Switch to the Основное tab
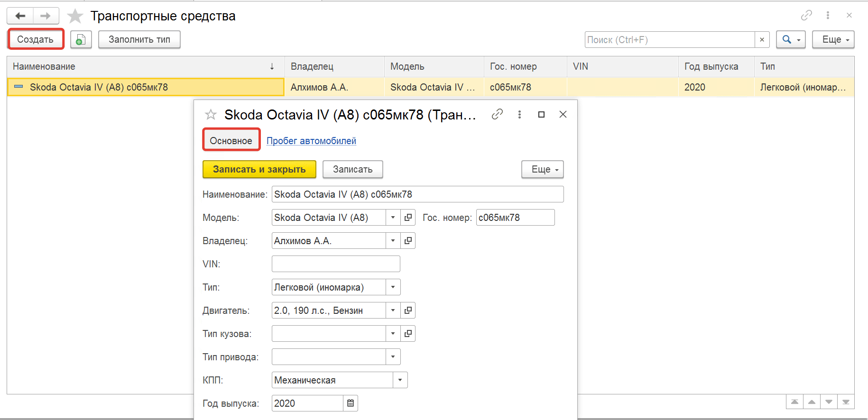 [x=231, y=140]
